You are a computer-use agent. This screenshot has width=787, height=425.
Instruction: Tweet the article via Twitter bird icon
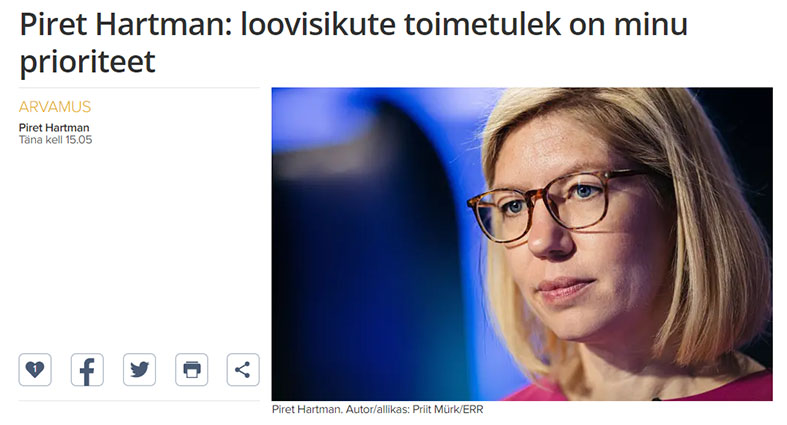[140, 370]
